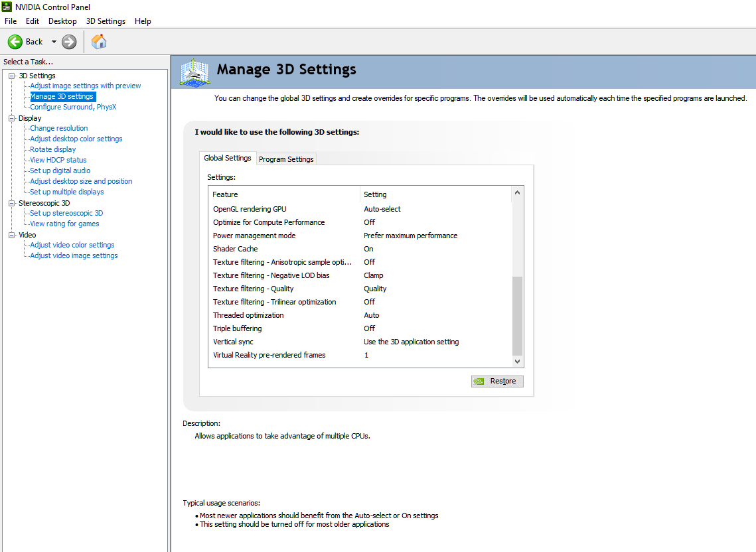Click the Prefer maximum performance value
The height and width of the screenshot is (552, 756).
pos(410,236)
